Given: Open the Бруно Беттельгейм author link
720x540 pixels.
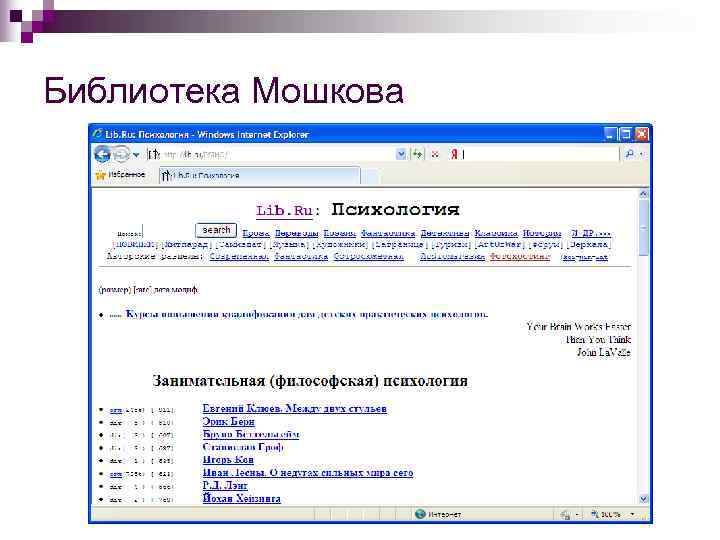Looking at the screenshot, I should click(x=251, y=434).
